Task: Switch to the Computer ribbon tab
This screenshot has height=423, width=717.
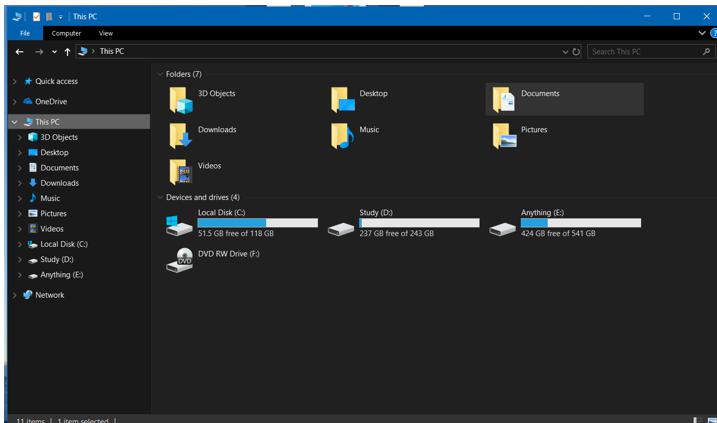Action: pyautogui.click(x=66, y=33)
